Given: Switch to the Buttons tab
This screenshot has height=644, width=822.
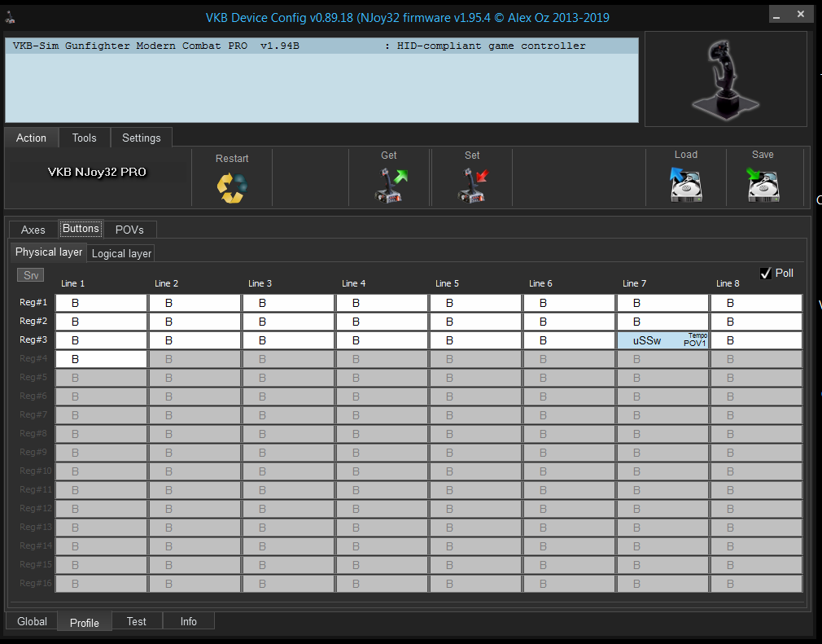Looking at the screenshot, I should pos(81,229).
